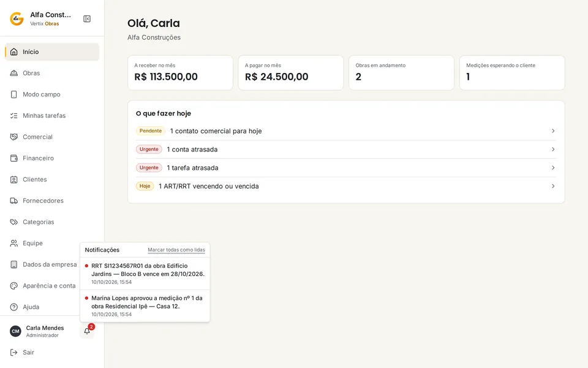
Task: Click the Obras hard hat icon
Action: tap(14, 73)
